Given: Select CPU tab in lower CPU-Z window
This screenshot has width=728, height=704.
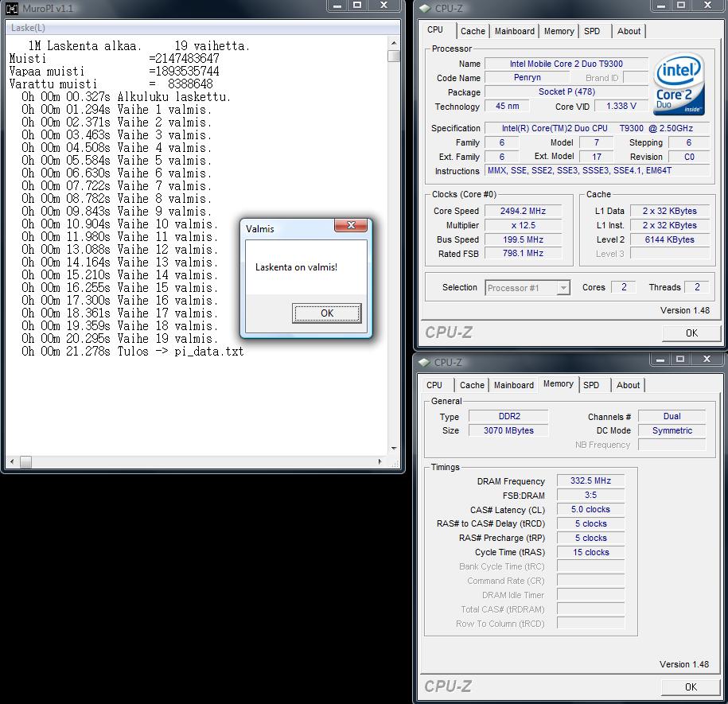Looking at the screenshot, I should tap(434, 385).
